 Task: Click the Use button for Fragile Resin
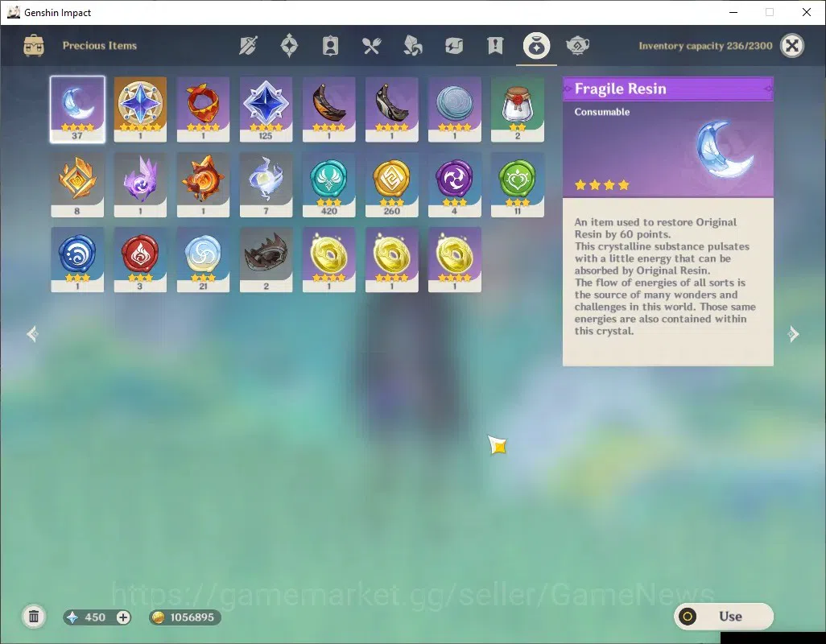tap(723, 616)
